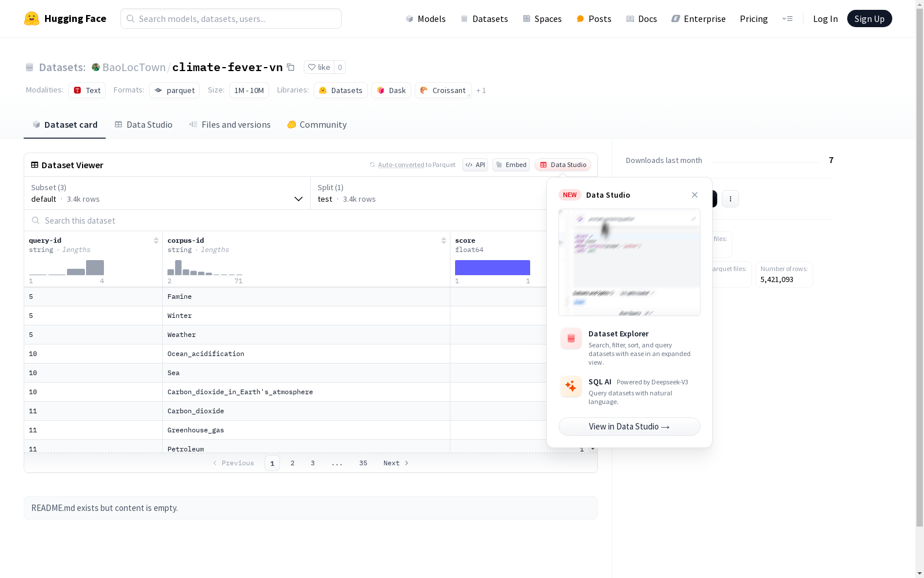The height and width of the screenshot is (578, 924).
Task: Close the Data Studio popup
Action: pos(695,195)
